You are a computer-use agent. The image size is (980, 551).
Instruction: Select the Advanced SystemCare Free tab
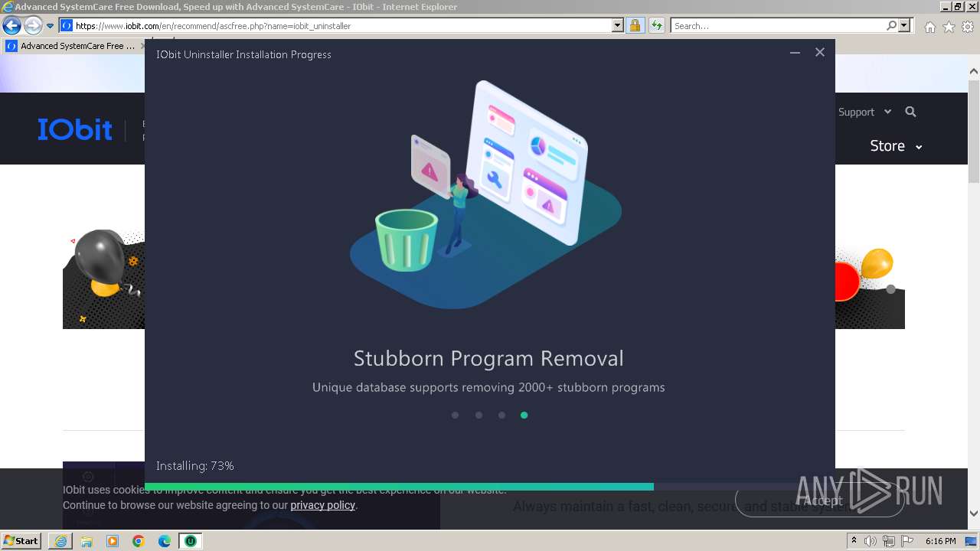coord(75,46)
